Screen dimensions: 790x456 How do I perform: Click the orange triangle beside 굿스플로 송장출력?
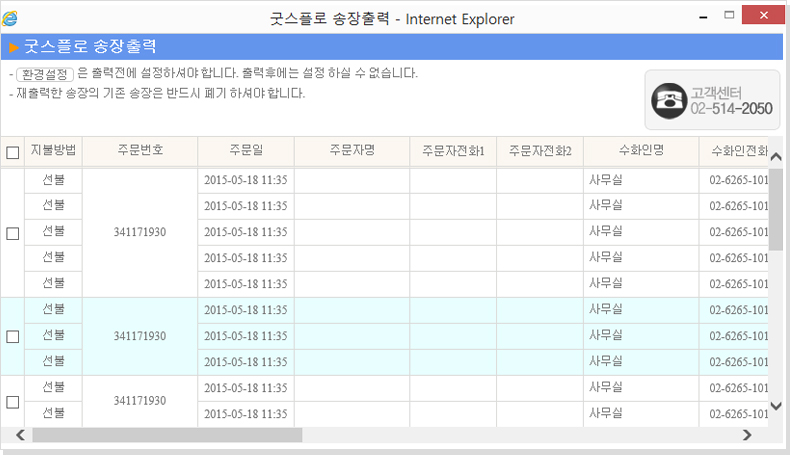[14, 47]
